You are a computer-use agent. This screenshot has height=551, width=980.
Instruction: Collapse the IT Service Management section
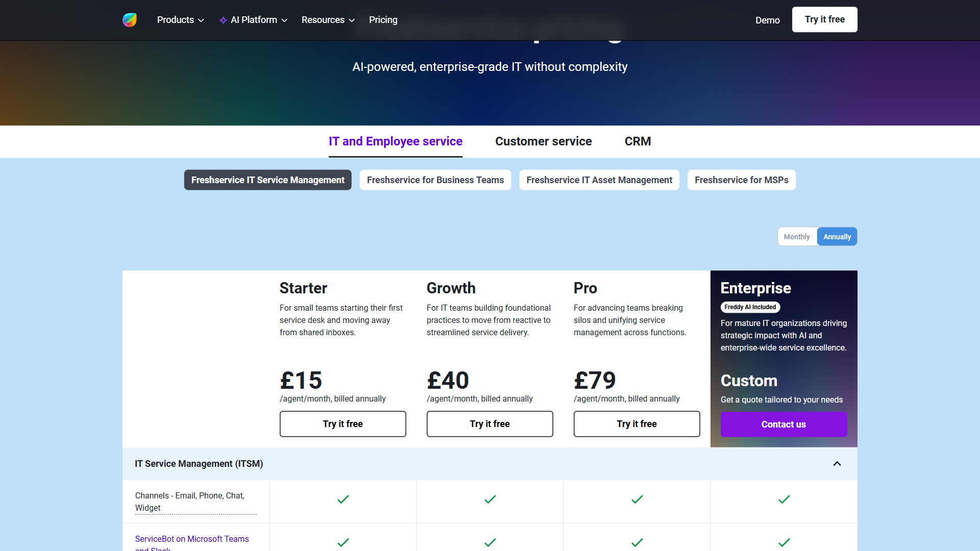(x=837, y=464)
